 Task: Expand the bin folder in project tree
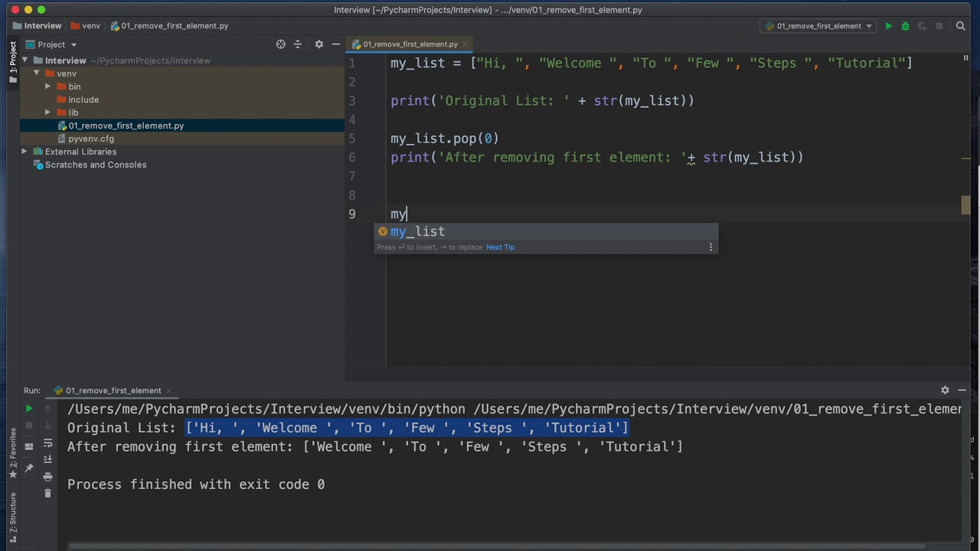tap(47, 86)
